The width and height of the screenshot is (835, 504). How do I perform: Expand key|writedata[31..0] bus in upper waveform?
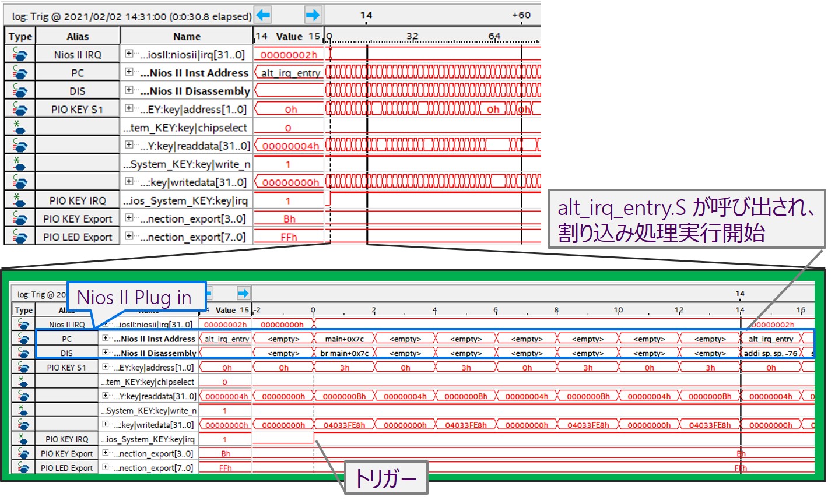point(129,181)
